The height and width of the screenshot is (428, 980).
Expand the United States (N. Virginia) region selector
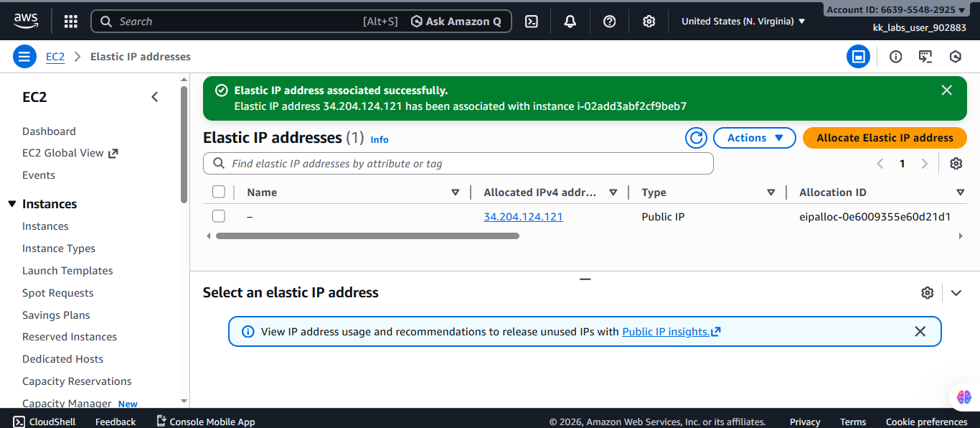click(743, 22)
